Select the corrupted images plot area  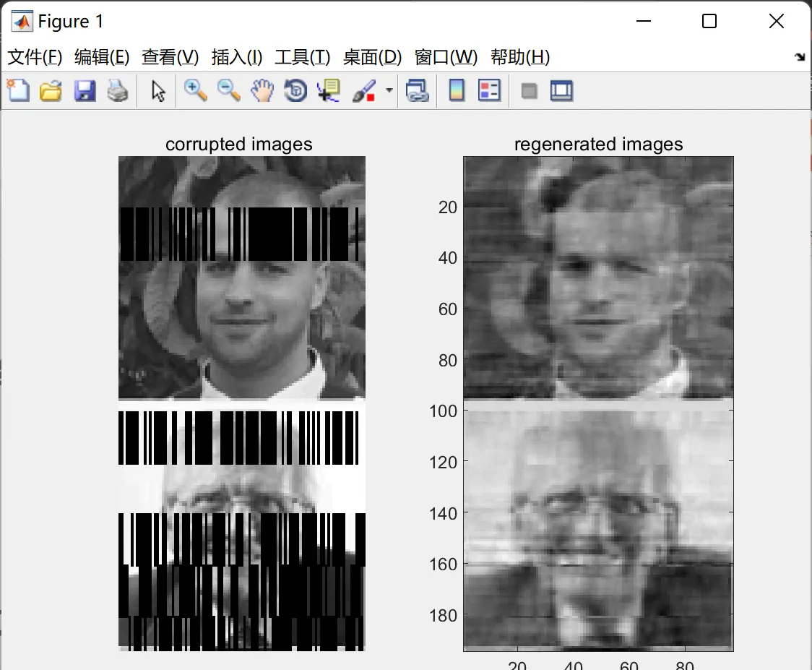[x=242, y=403]
